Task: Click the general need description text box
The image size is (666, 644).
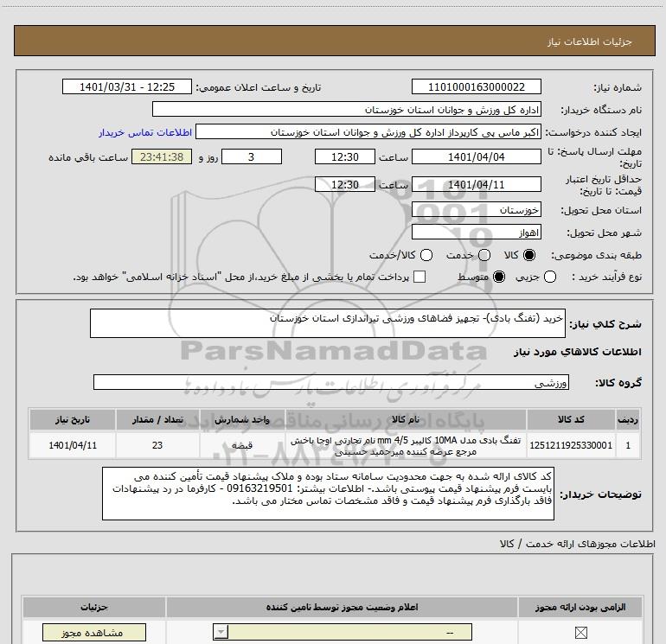Action: tap(328, 323)
